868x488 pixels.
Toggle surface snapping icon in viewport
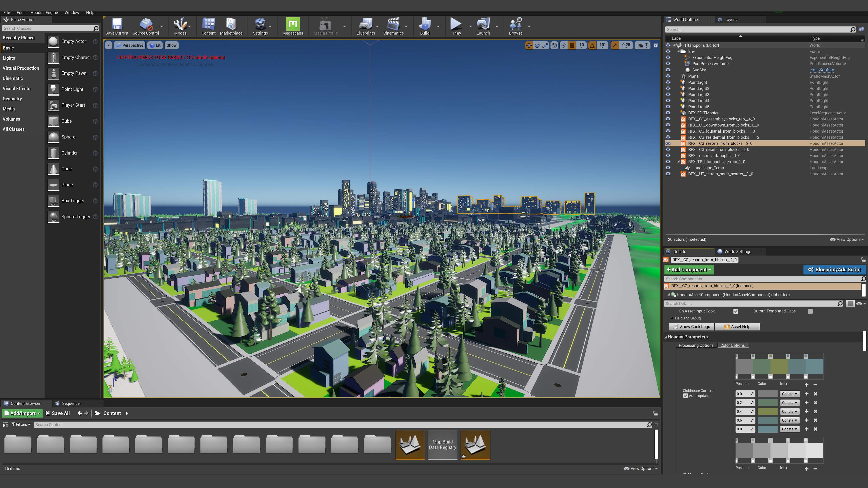coord(563,45)
